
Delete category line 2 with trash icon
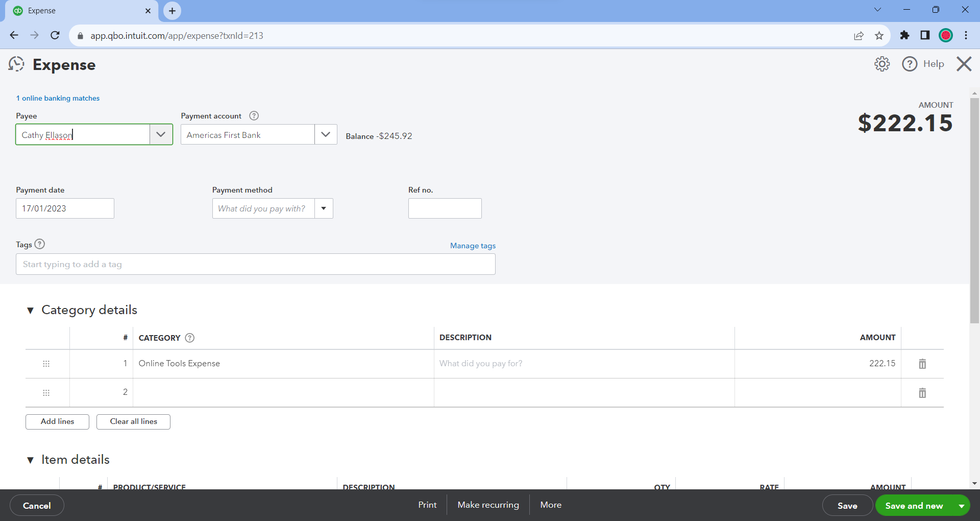[922, 393]
